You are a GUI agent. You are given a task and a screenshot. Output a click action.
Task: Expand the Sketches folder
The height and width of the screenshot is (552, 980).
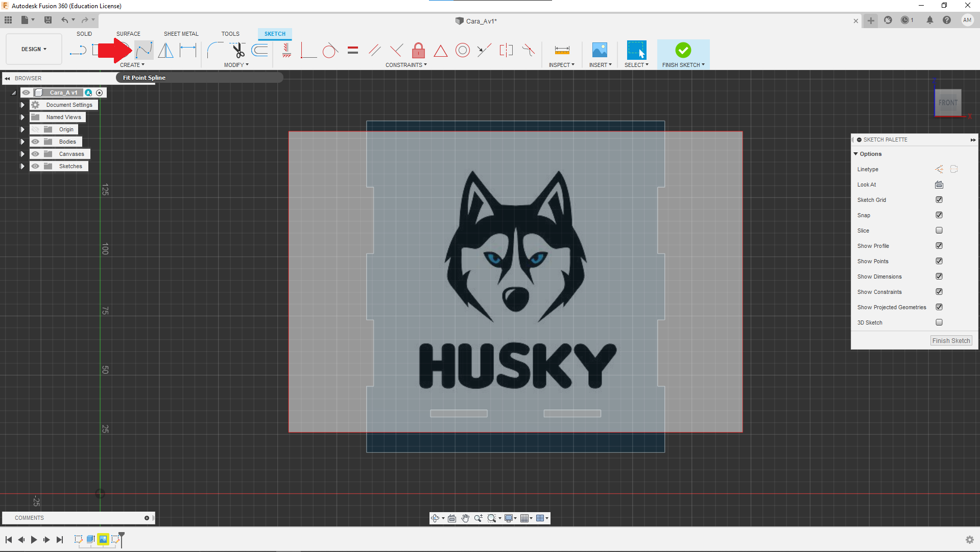pos(22,166)
